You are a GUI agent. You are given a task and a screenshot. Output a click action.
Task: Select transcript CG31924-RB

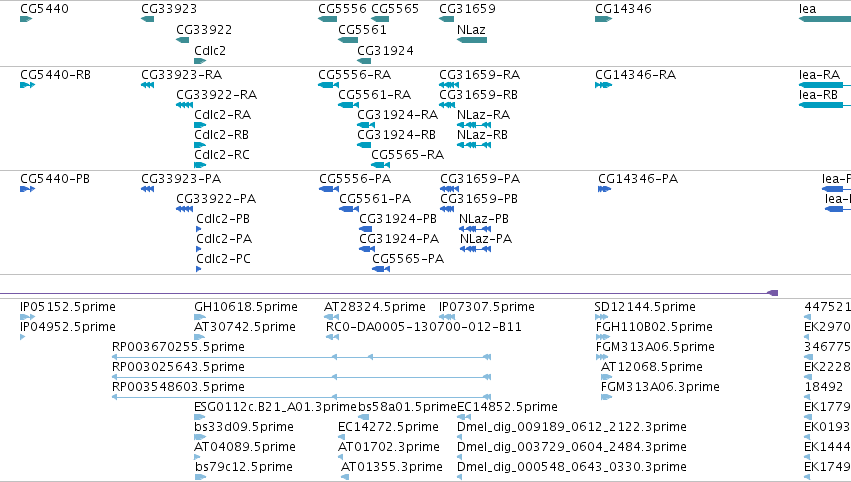pos(397,135)
